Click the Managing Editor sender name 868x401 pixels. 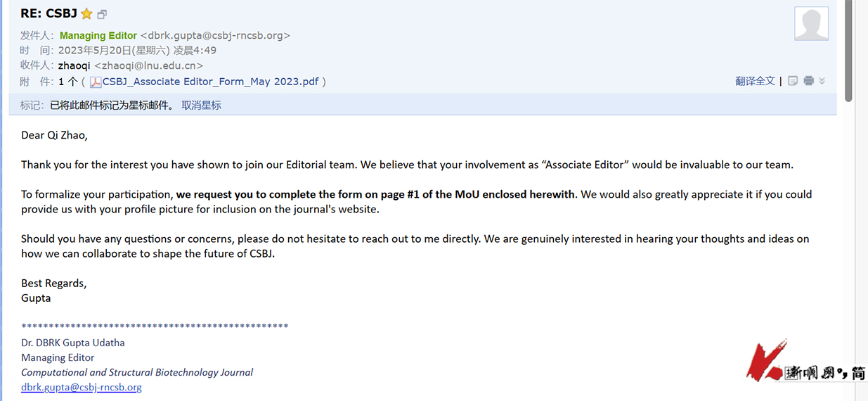pyautogui.click(x=98, y=35)
